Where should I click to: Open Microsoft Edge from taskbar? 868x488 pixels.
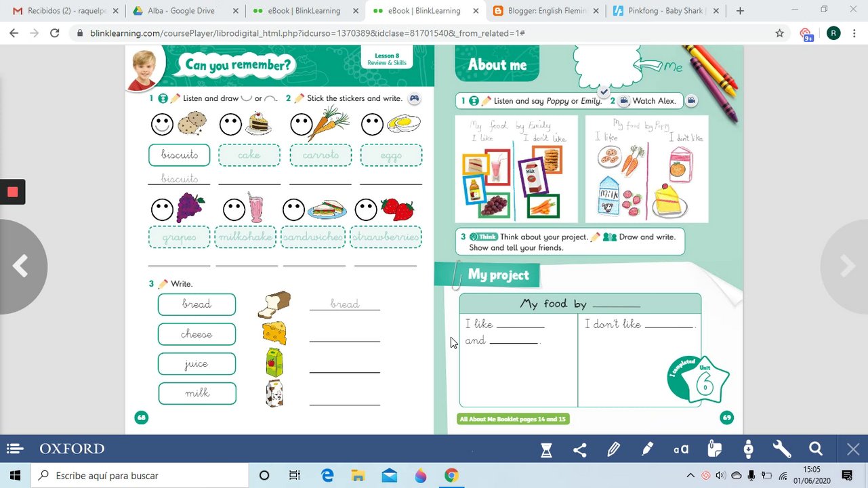327,475
